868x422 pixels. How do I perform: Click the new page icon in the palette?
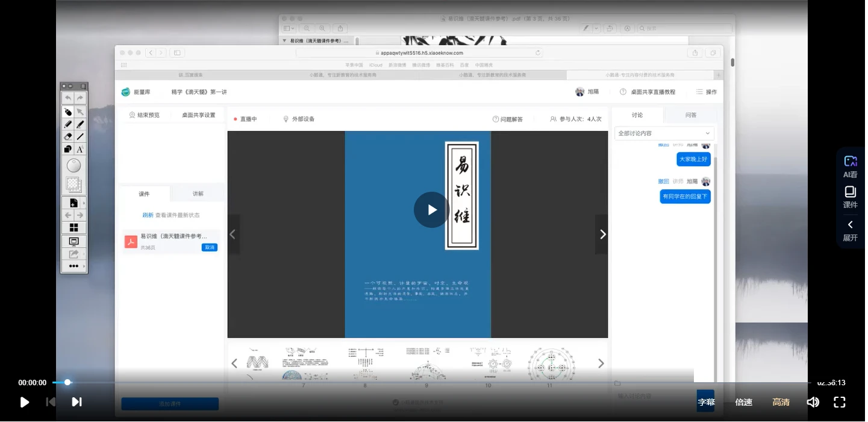pyautogui.click(x=73, y=203)
